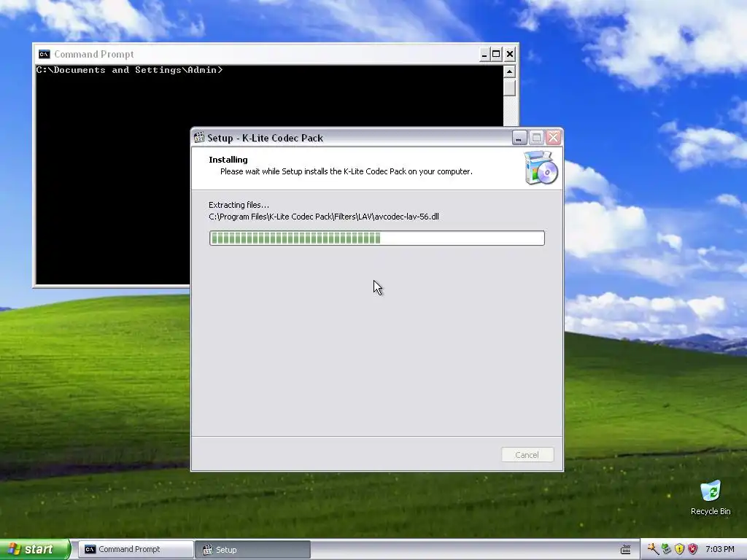Click the 'Installing' heading in Setup
This screenshot has width=747, height=560.
(228, 160)
